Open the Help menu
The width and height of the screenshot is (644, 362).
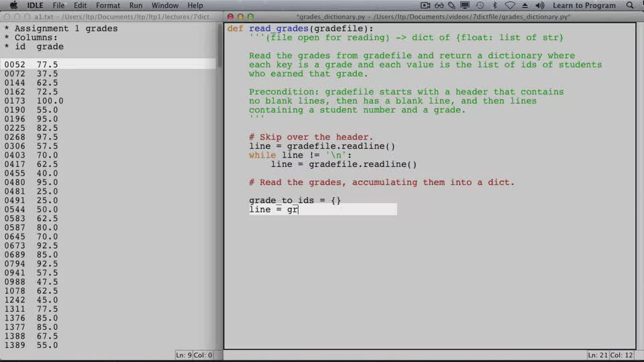click(x=195, y=5)
